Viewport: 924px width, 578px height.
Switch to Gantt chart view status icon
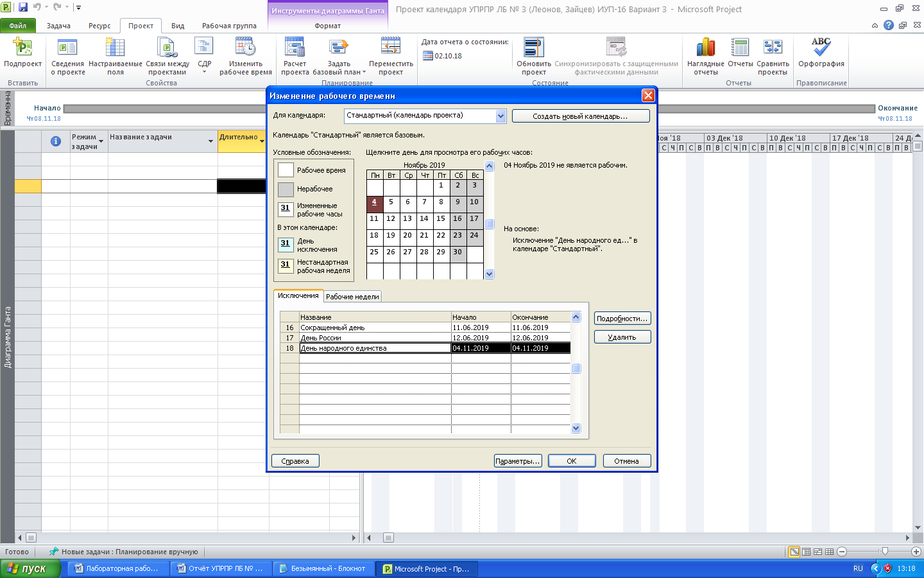pos(794,552)
